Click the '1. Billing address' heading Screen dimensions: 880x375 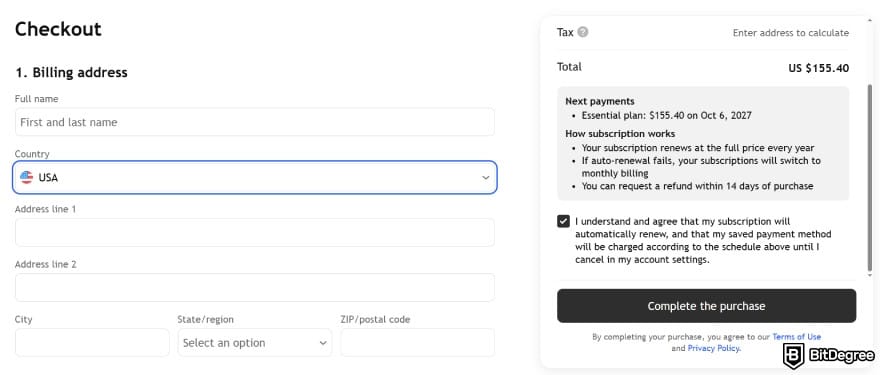pos(71,72)
